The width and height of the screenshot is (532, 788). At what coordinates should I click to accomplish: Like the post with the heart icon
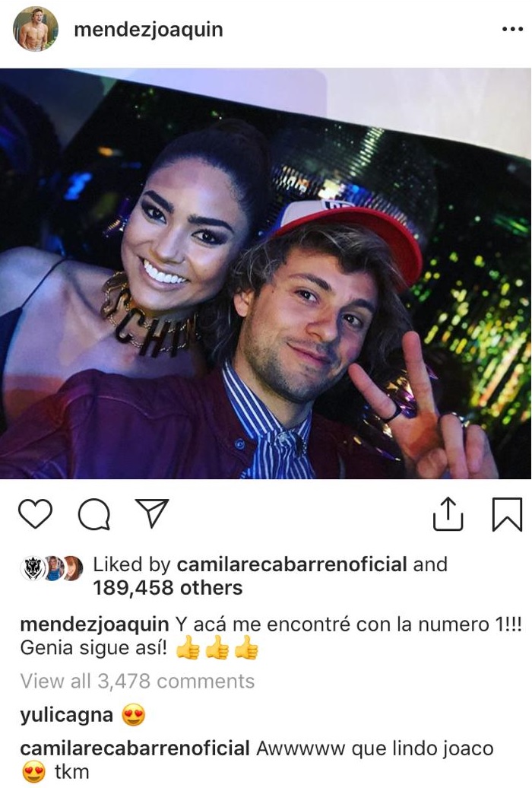tap(35, 513)
